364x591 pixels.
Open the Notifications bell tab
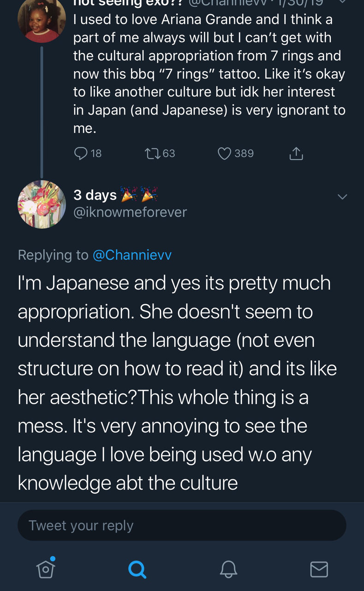[228, 569]
